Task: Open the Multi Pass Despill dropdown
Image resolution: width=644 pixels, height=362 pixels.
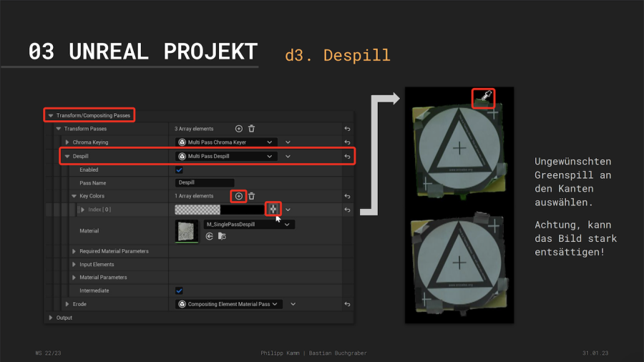Action: click(x=226, y=156)
